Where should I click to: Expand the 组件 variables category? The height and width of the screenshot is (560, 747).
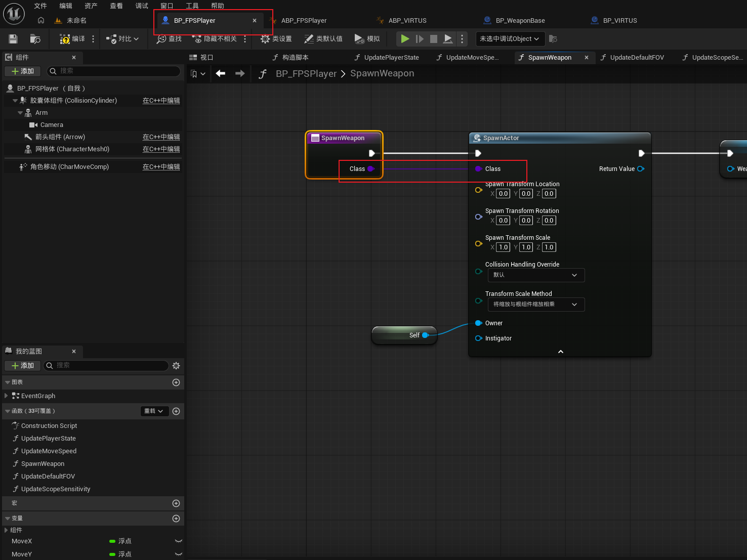[x=6, y=530]
